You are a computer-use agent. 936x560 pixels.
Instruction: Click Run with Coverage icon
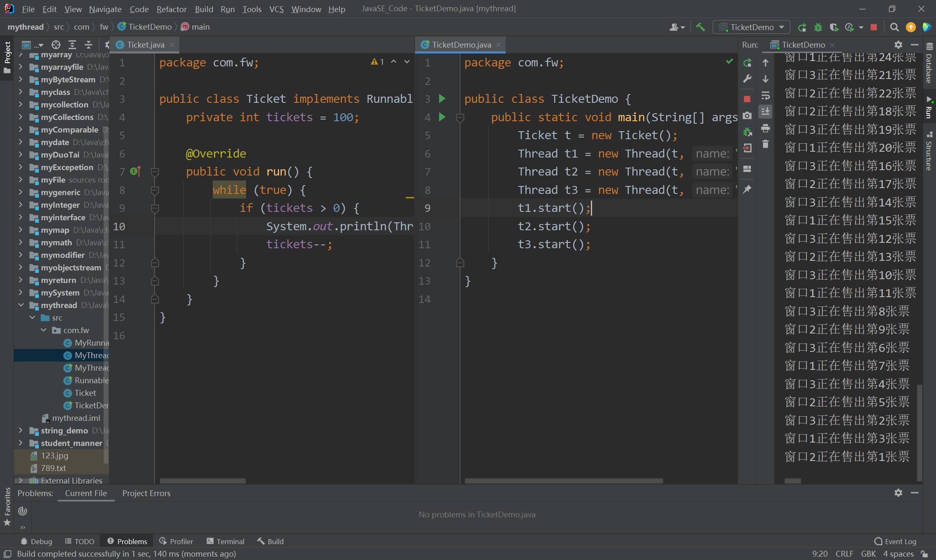pos(834,27)
